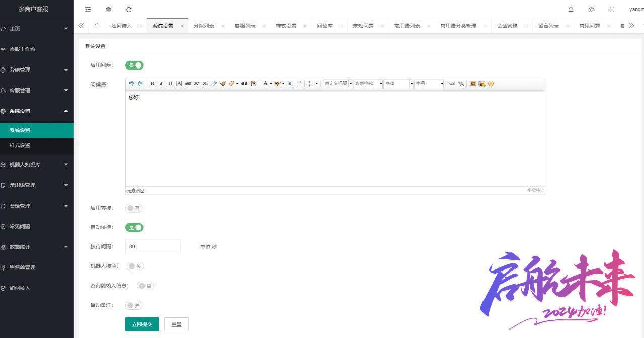The width and height of the screenshot is (644, 338).
Task: Click the 重置 reset button
Action: coord(176,324)
